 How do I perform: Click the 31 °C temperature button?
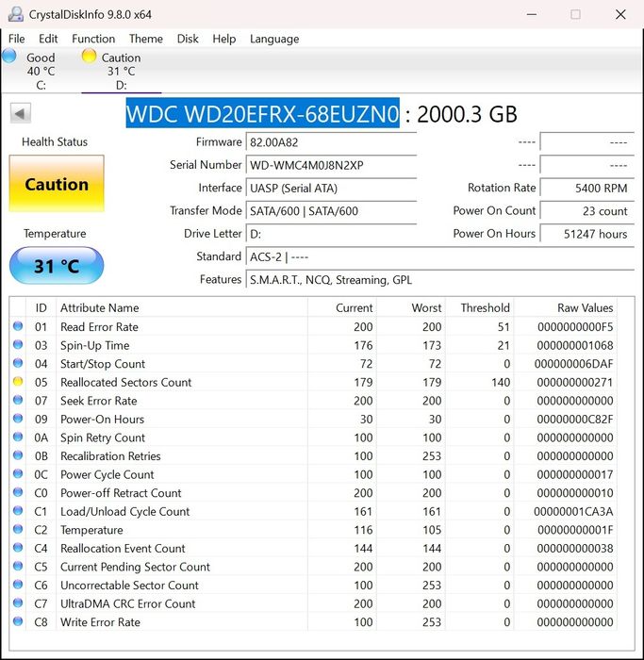click(x=57, y=266)
